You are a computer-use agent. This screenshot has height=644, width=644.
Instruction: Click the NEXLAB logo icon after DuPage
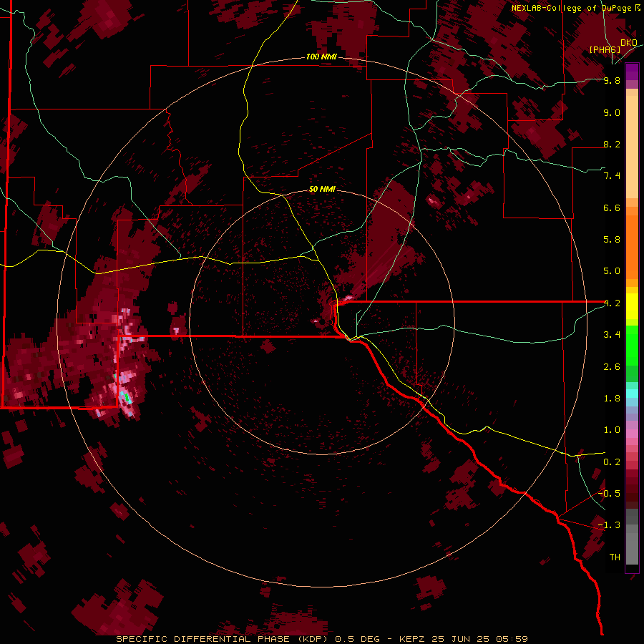click(638, 7)
